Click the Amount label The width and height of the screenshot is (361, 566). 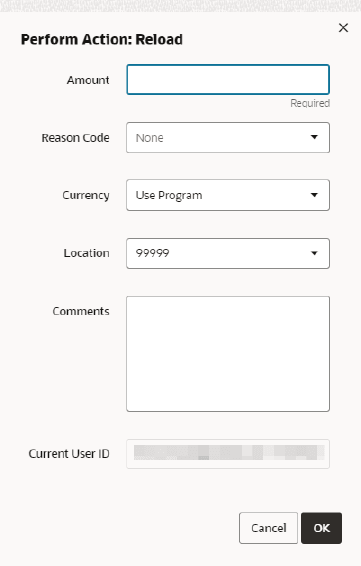point(88,80)
